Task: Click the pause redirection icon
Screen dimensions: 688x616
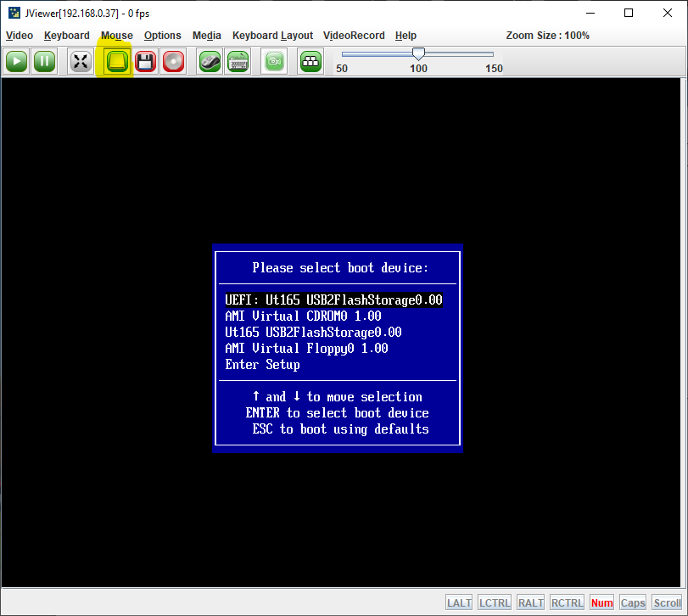Action: point(44,61)
